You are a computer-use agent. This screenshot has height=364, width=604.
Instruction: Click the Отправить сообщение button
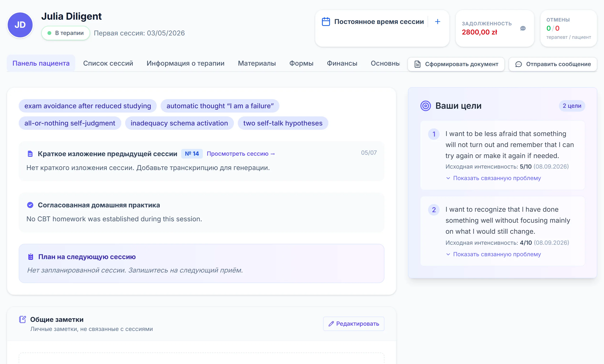(x=553, y=64)
